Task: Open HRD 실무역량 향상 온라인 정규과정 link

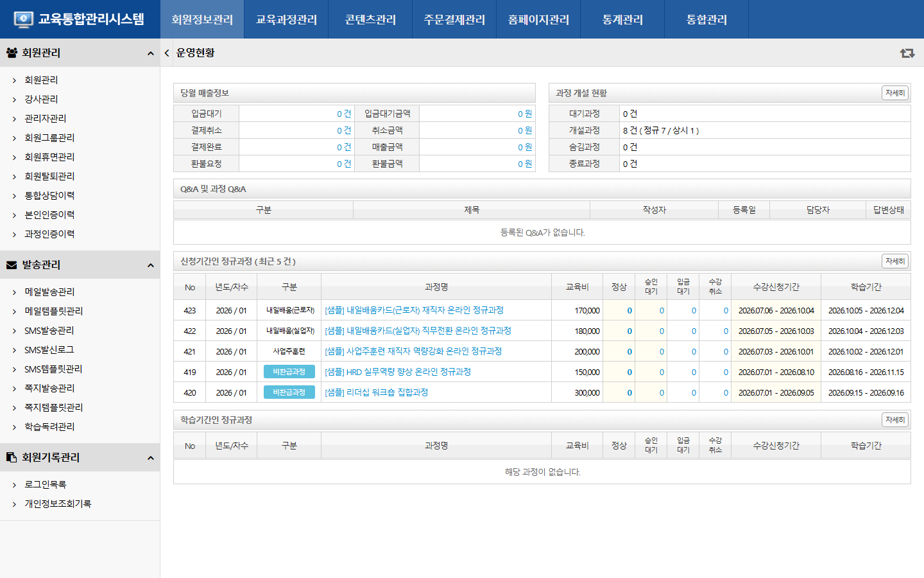Action: [398, 372]
